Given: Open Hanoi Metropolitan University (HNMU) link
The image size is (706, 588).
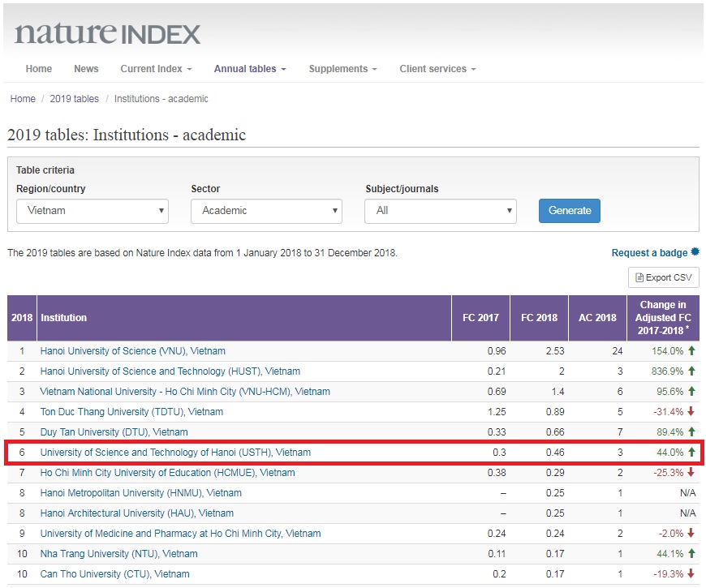Looking at the screenshot, I should (141, 492).
